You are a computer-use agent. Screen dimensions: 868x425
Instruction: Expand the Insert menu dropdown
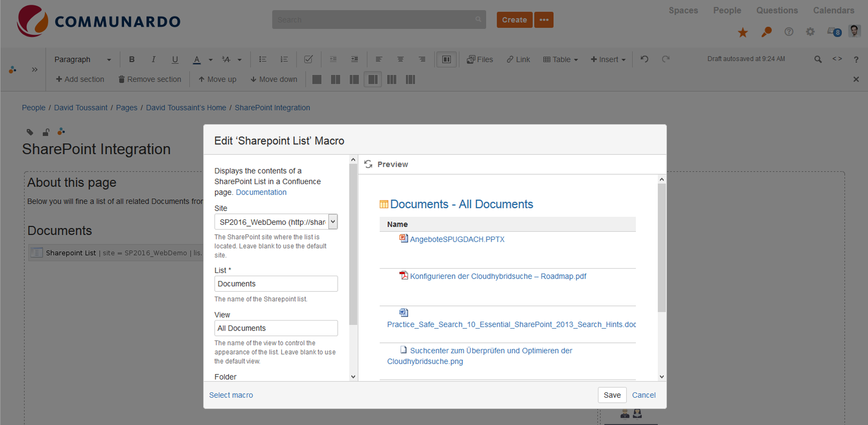click(608, 59)
